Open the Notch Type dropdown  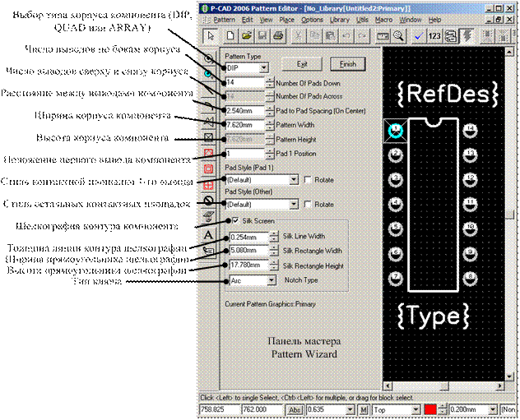[272, 280]
